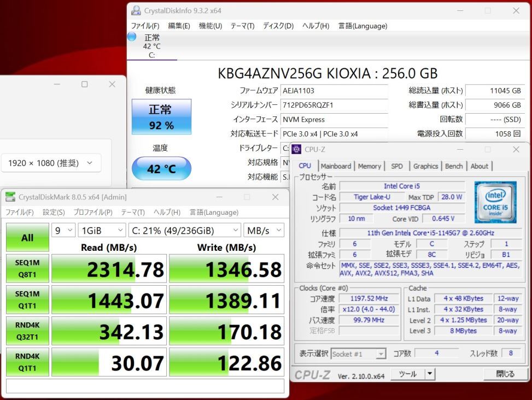
Task: Open the 1920 x 1080 resolution dropdown
Action: [x=51, y=162]
